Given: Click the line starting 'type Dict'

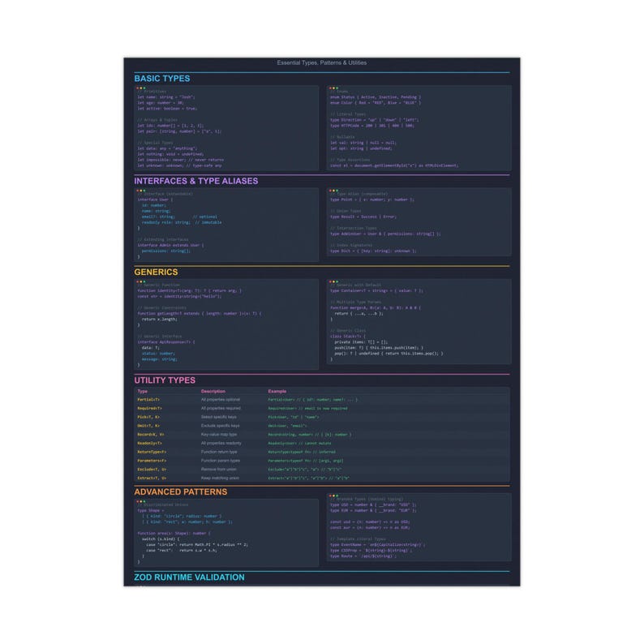Looking at the screenshot, I should pyautogui.click(x=373, y=251).
